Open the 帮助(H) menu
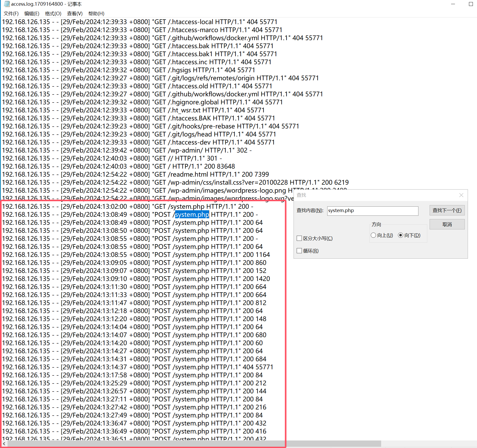Viewport: 477px width, 448px height. [96, 13]
